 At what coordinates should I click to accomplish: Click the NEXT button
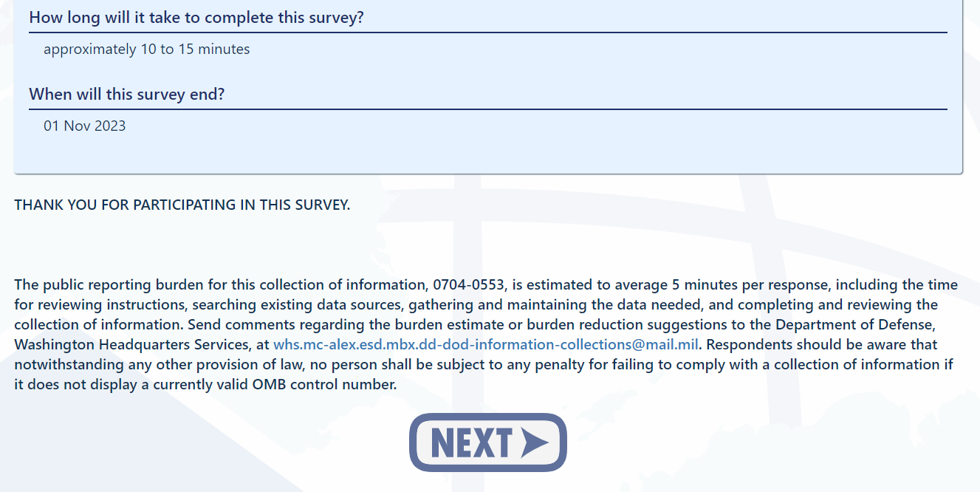(487, 443)
